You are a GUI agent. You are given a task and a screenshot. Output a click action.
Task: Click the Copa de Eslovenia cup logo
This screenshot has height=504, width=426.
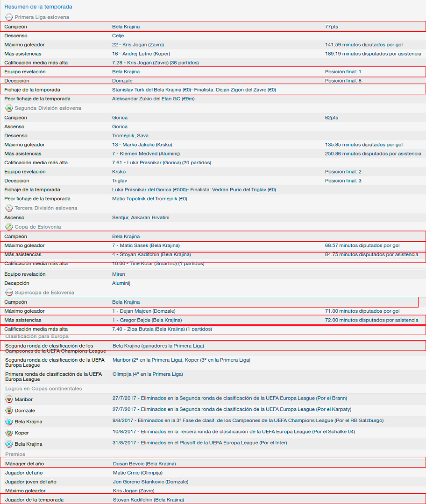pyautogui.click(x=9, y=227)
